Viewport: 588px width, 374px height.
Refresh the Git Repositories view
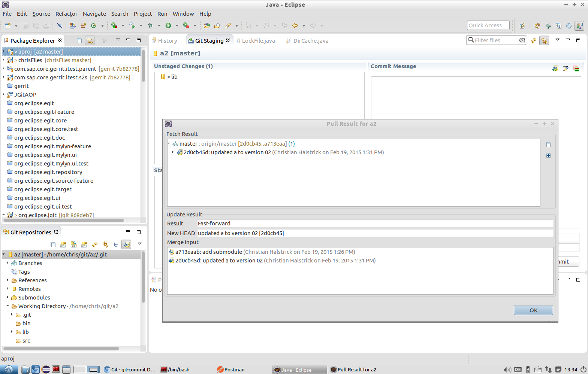tap(95, 244)
